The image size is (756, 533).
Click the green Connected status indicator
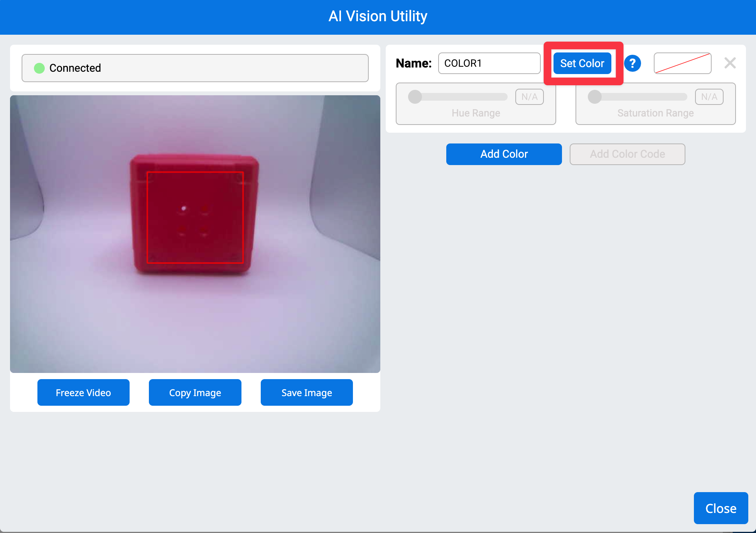39,68
